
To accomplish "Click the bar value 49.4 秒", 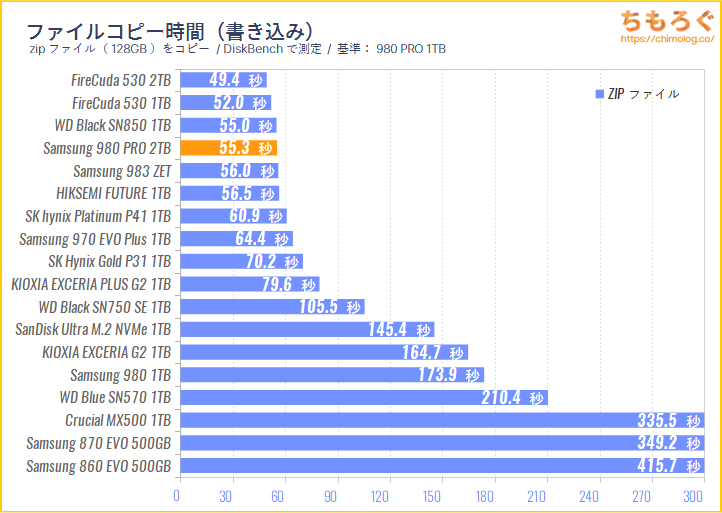I will click(x=236, y=80).
